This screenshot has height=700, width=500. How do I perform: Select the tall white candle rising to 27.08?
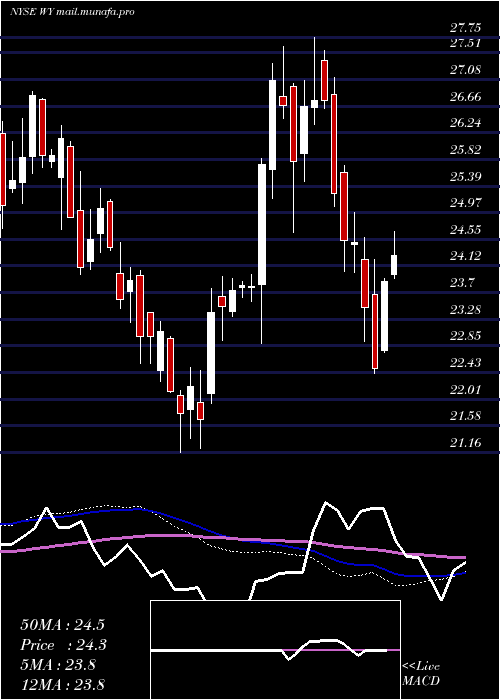[272, 125]
